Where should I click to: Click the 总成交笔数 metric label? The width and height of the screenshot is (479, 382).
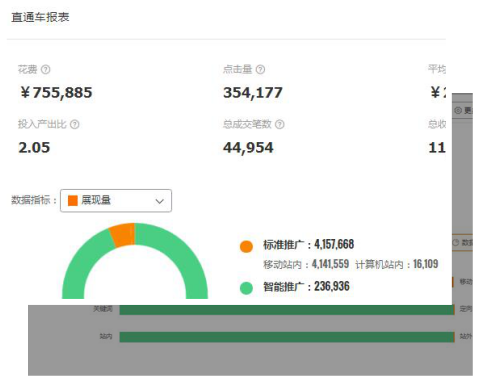pyautogui.click(x=247, y=124)
